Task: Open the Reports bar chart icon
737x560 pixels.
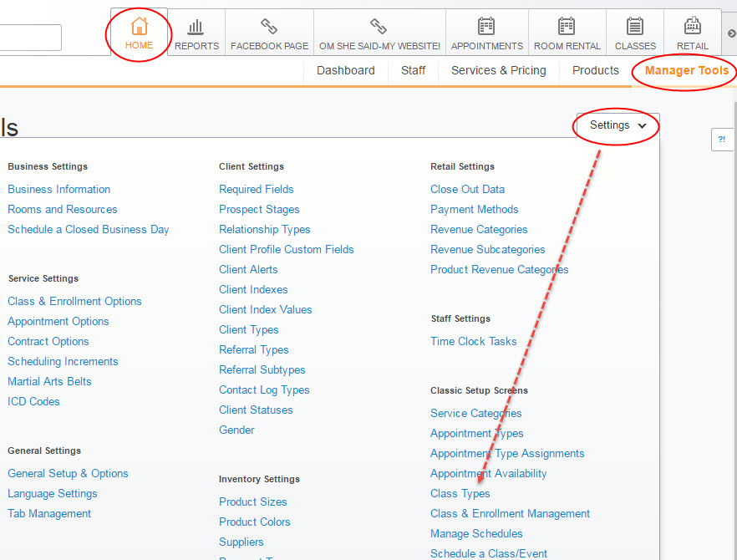Action: pos(196,27)
